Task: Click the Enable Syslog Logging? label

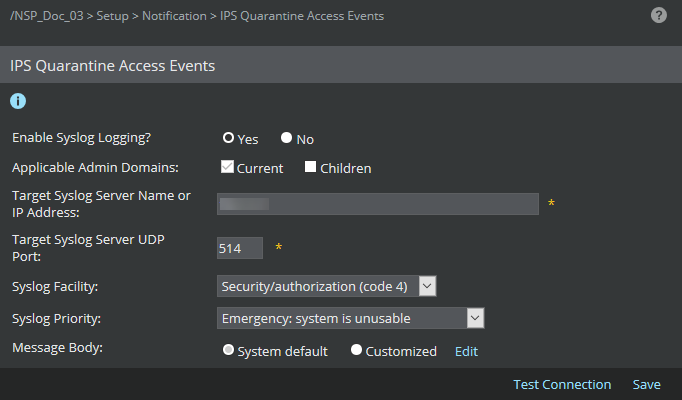Action: (x=81, y=138)
